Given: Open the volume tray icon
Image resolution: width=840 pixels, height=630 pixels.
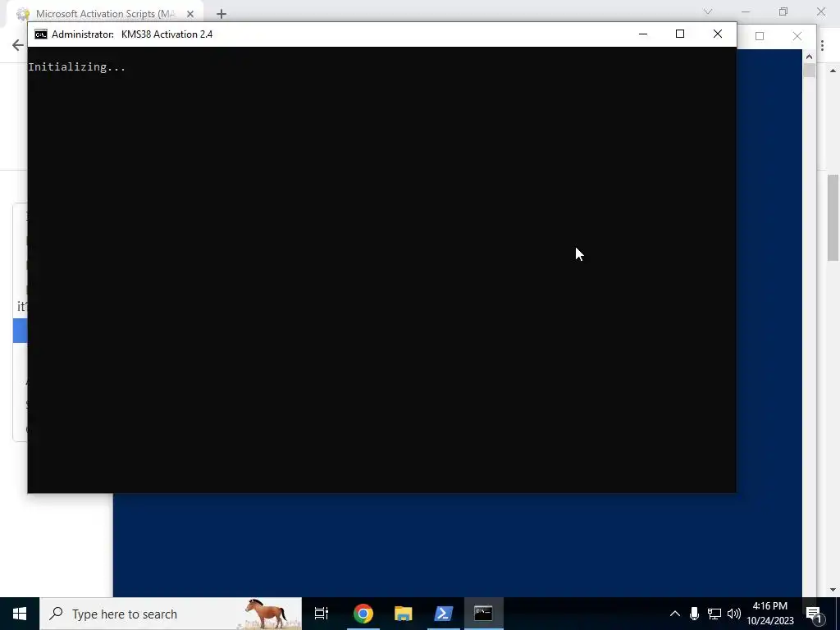Looking at the screenshot, I should [x=734, y=614].
